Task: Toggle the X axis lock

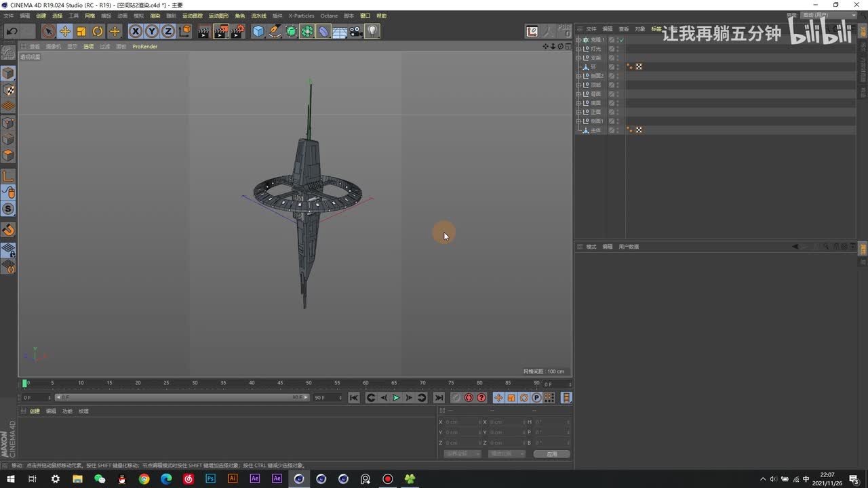Action: click(x=136, y=31)
